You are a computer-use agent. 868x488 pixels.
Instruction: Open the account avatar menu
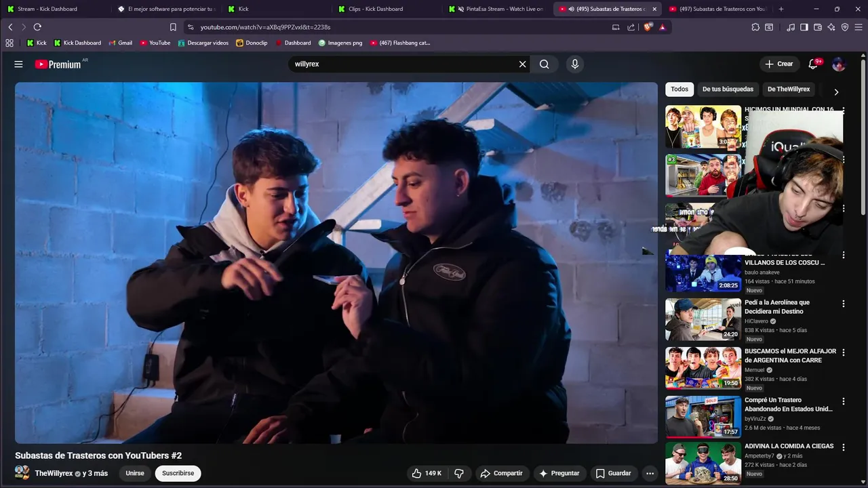839,64
